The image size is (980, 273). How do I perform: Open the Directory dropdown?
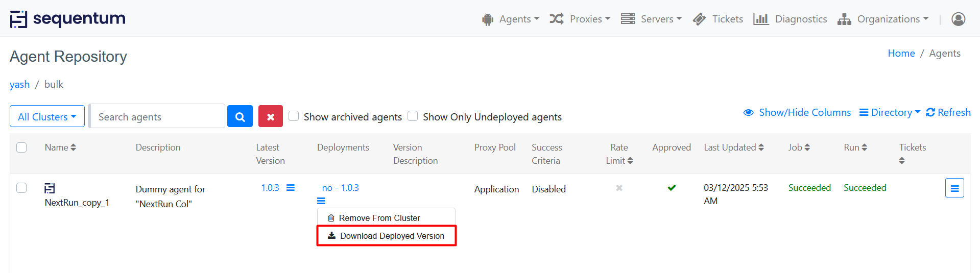coord(890,112)
